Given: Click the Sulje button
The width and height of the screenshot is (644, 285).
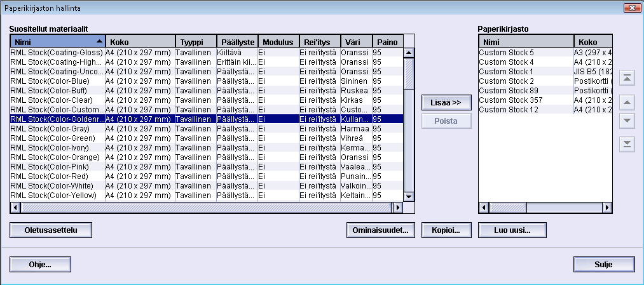Looking at the screenshot, I should point(604,265).
